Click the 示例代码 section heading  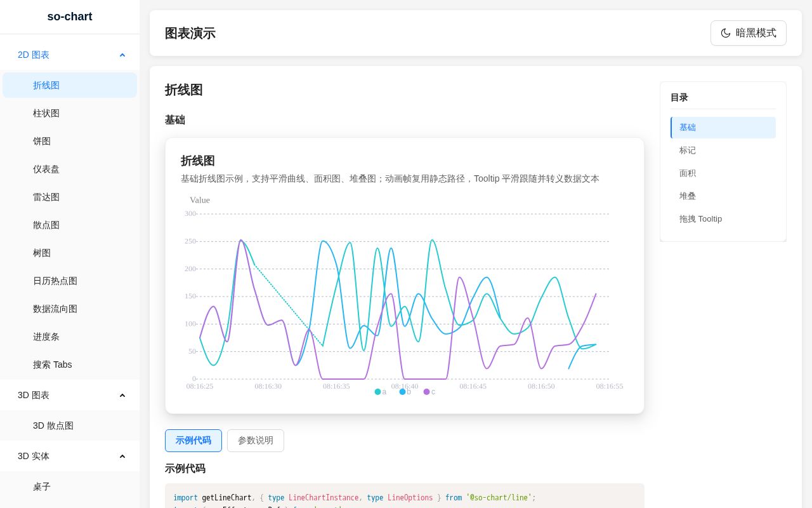pos(185,469)
